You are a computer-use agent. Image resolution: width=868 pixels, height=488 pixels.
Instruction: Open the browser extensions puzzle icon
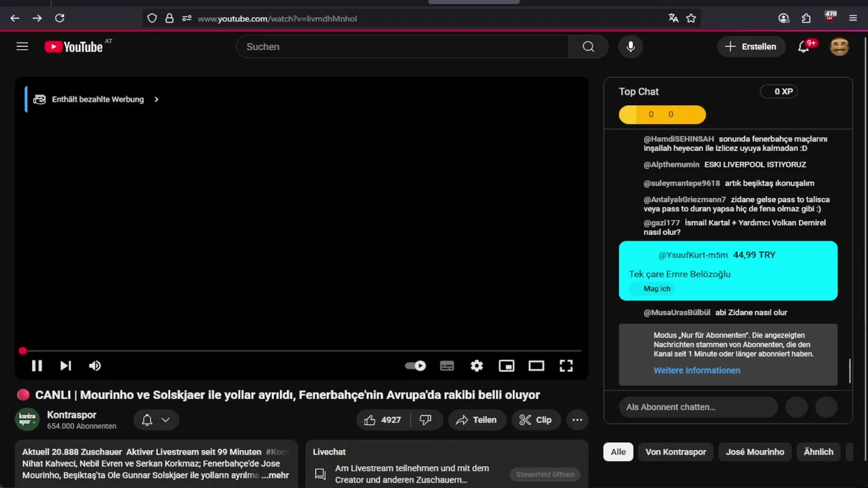[x=806, y=18]
